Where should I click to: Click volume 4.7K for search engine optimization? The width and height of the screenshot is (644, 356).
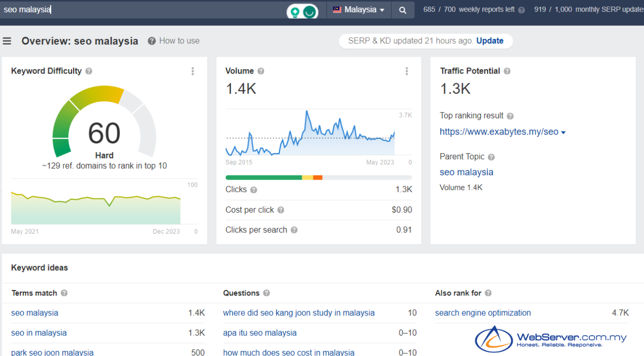pyautogui.click(x=620, y=313)
